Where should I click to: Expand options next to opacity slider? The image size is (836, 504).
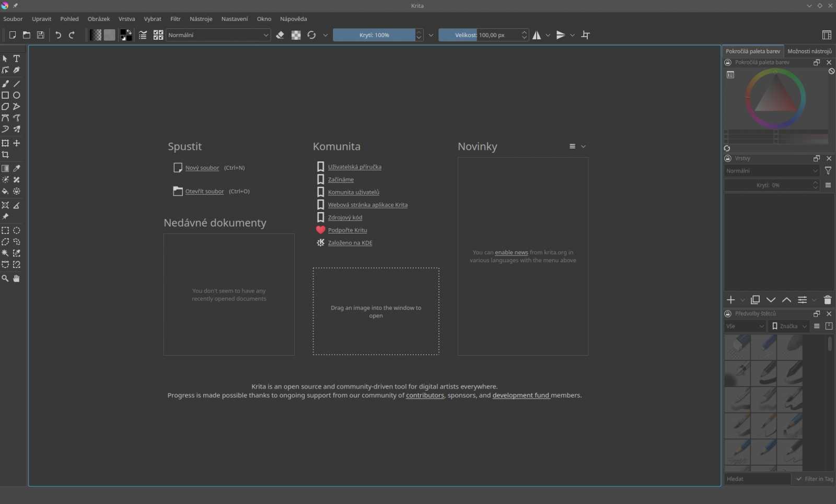coord(431,35)
